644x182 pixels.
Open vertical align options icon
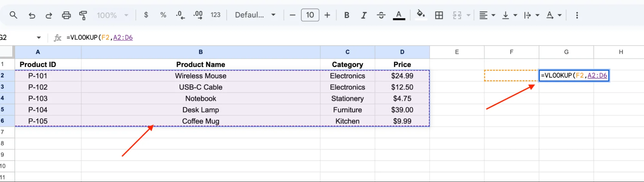point(505,15)
